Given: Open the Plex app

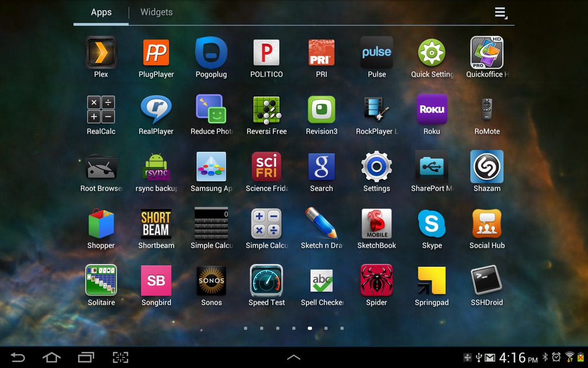Looking at the screenshot, I should click(101, 52).
